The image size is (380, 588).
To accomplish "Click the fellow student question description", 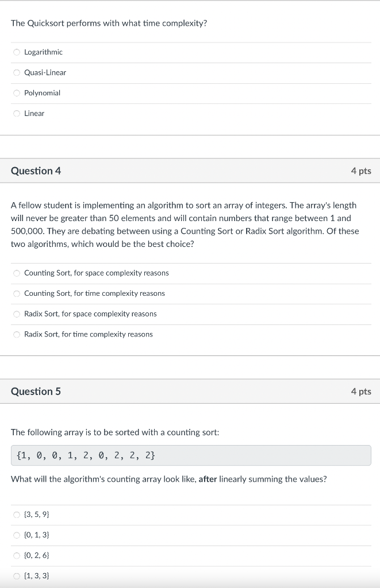I will (x=184, y=224).
